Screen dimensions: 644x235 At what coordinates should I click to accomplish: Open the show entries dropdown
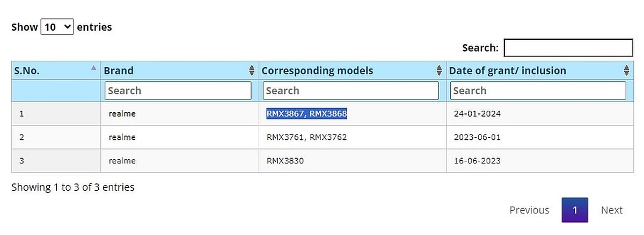[57, 27]
